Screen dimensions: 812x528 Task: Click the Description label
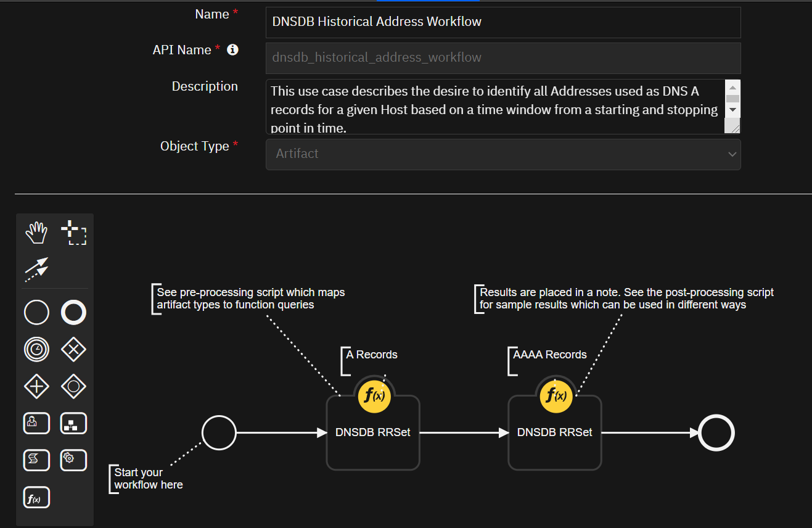click(x=205, y=86)
